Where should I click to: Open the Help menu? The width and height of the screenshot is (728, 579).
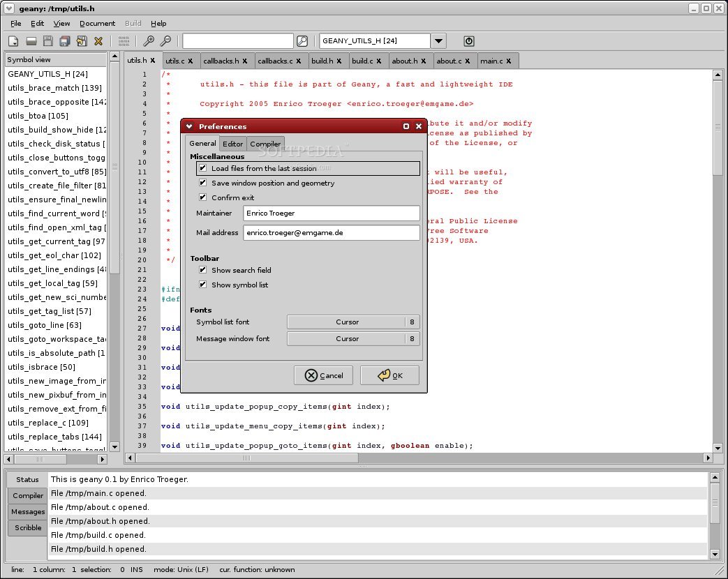pos(158,23)
